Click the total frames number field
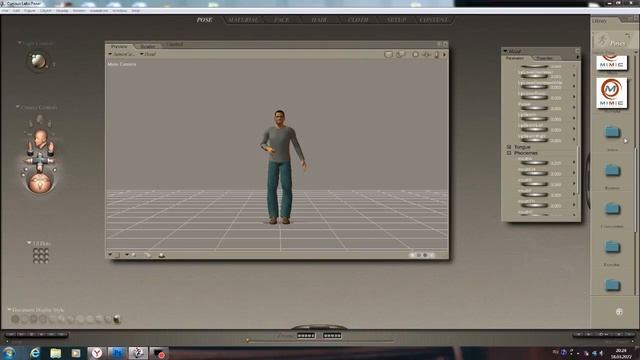Viewport: 640px width, 360px height. 332,335
